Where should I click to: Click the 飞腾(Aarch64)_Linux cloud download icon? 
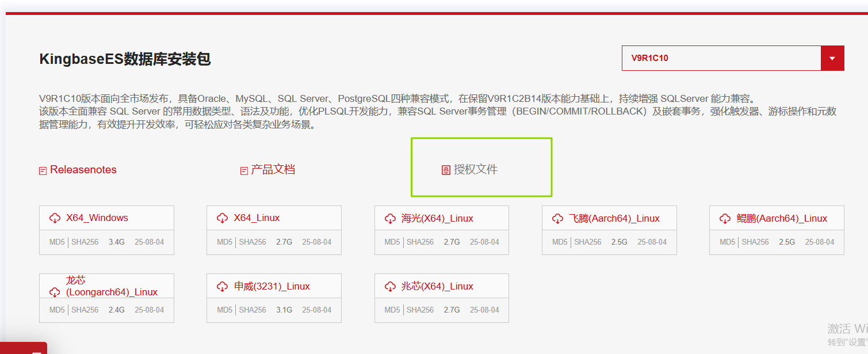[x=557, y=219]
